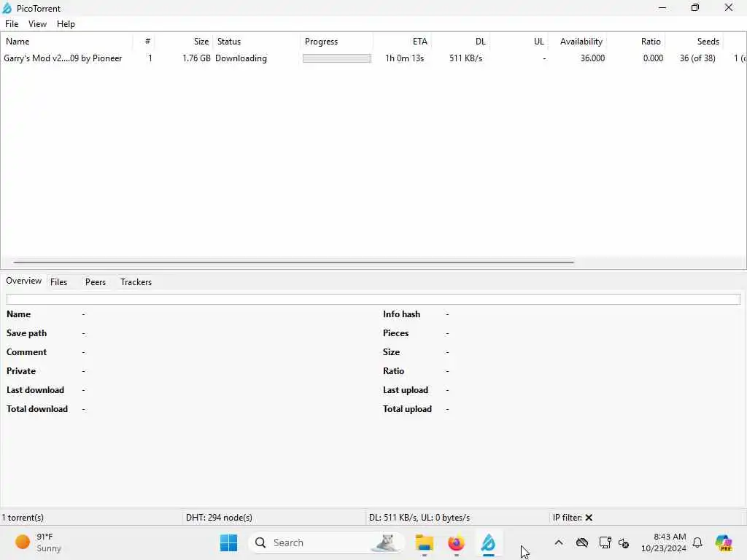This screenshot has height=560, width=747.
Task: Open the Help menu
Action: (66, 24)
